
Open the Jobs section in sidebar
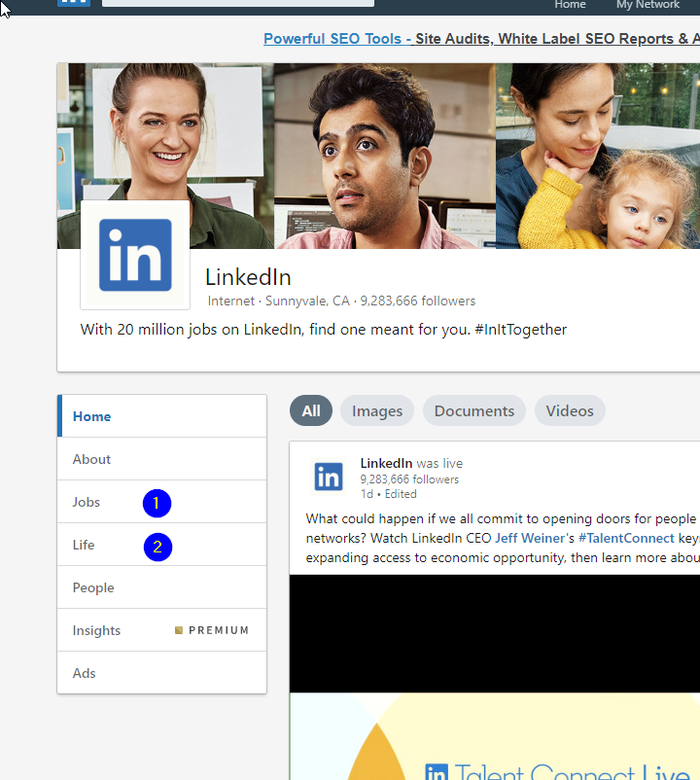[162, 502]
